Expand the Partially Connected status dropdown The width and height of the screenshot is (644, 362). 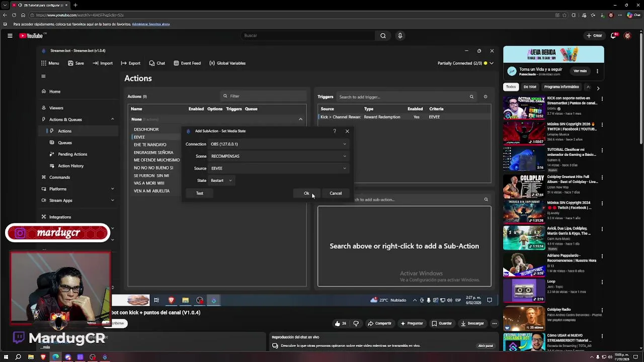[492, 63]
